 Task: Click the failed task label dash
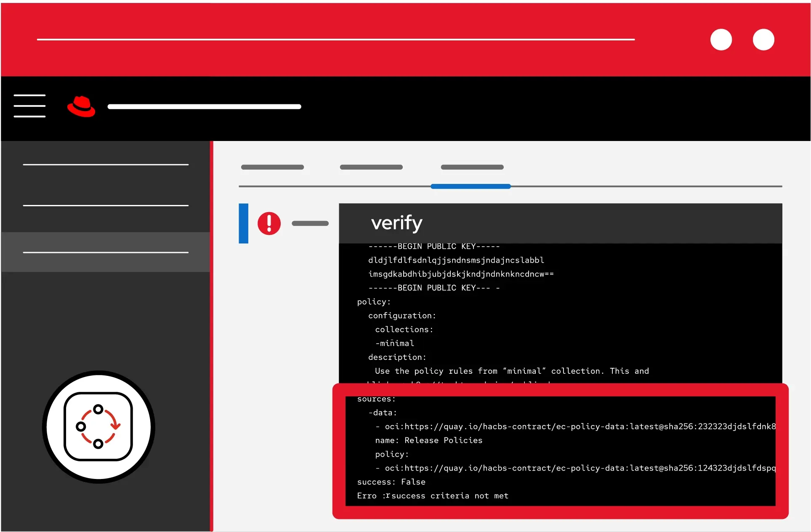[310, 223]
